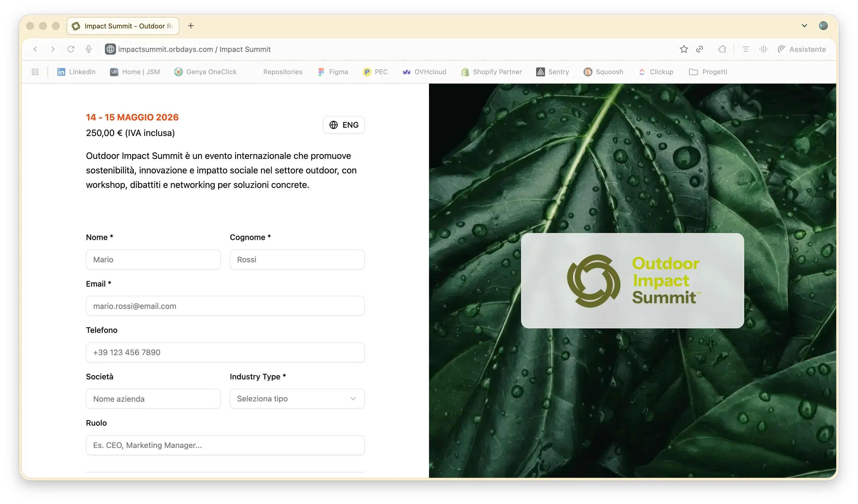
Task: Open the Sentry bookmark
Action: pos(552,72)
